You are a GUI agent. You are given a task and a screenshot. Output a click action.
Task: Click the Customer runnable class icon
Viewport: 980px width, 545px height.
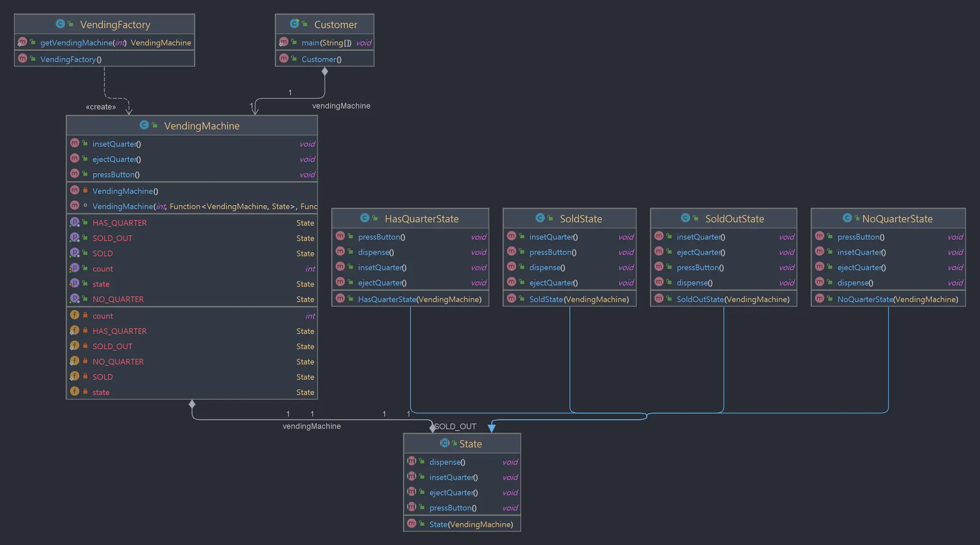(x=294, y=23)
